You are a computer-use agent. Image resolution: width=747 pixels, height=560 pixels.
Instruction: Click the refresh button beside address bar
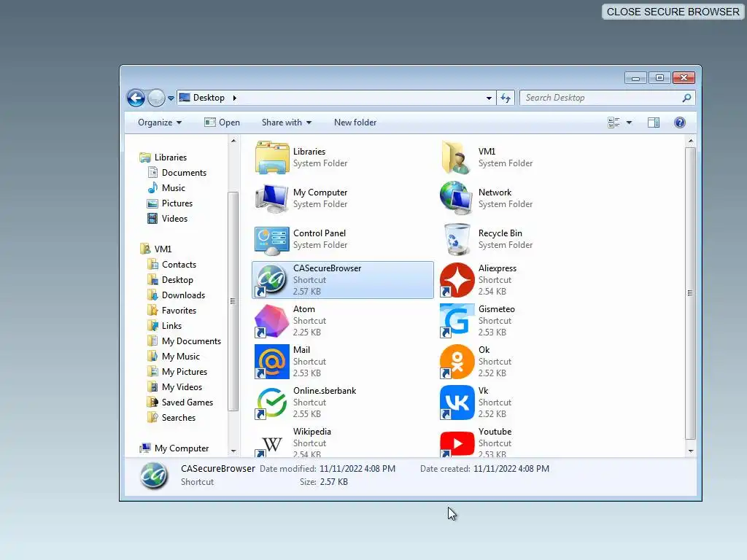506,98
